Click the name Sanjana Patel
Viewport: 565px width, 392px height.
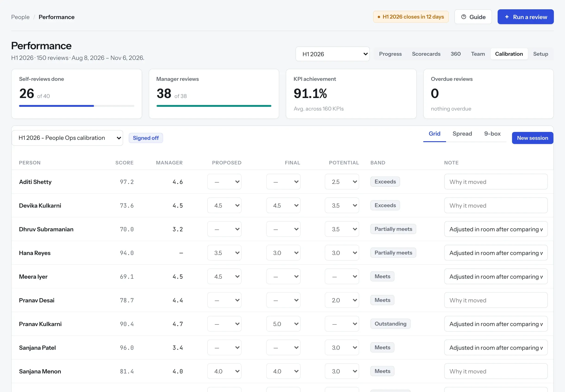pyautogui.click(x=37, y=348)
